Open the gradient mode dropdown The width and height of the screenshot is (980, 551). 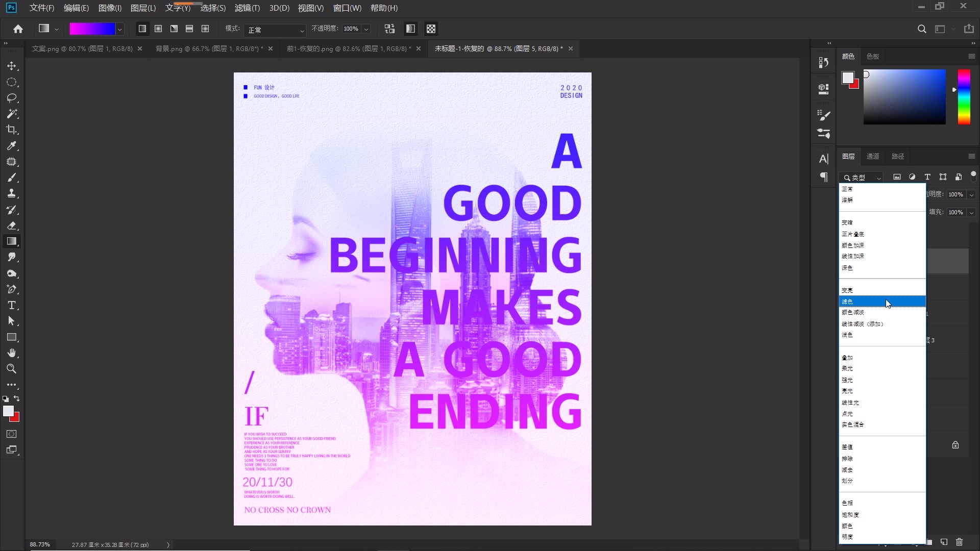click(x=275, y=30)
